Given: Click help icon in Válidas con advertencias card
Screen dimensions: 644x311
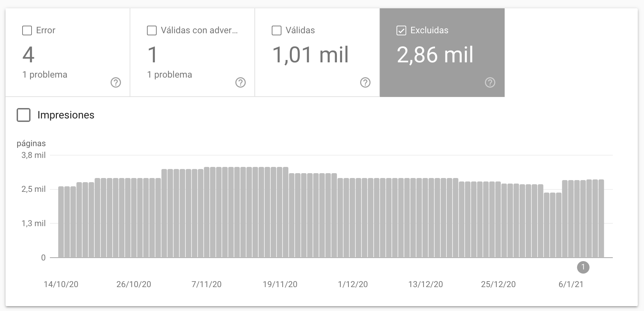Looking at the screenshot, I should pos(241,82).
